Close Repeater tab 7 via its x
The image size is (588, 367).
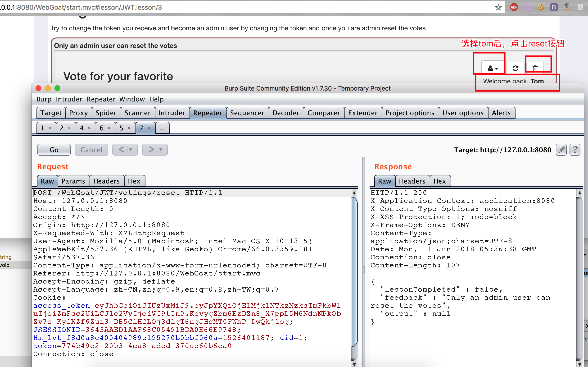(x=149, y=128)
